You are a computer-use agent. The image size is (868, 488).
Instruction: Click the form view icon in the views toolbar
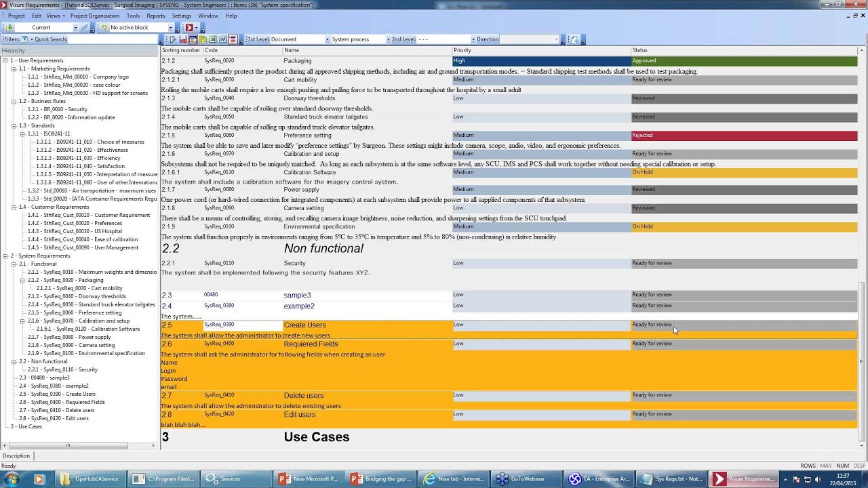point(193,39)
